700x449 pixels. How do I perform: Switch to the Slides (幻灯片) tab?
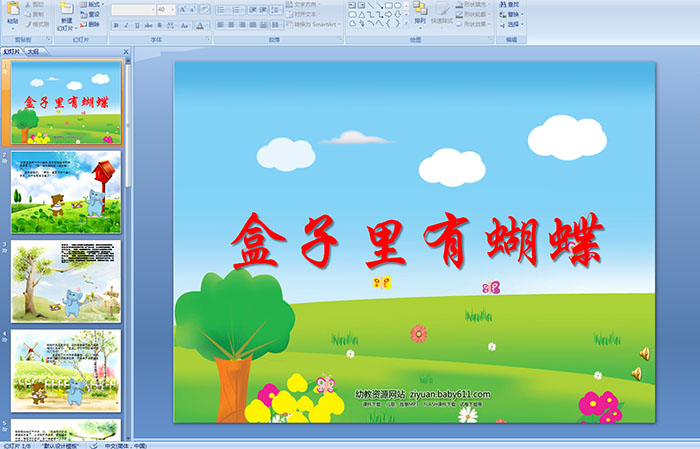pyautogui.click(x=11, y=50)
